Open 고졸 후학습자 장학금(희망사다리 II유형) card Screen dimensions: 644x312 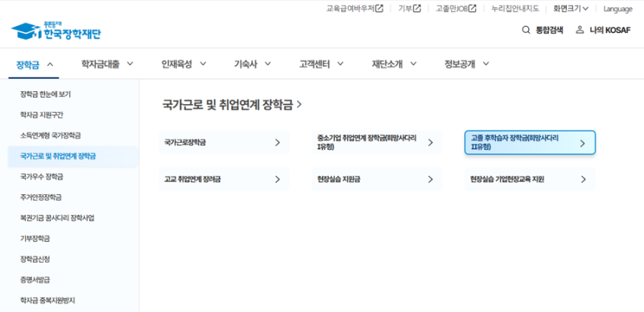tap(530, 143)
